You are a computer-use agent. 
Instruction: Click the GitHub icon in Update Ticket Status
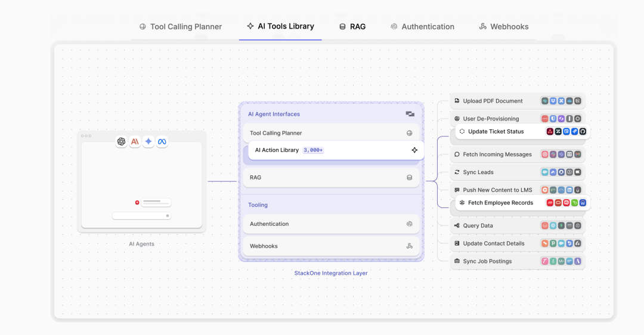583,131
